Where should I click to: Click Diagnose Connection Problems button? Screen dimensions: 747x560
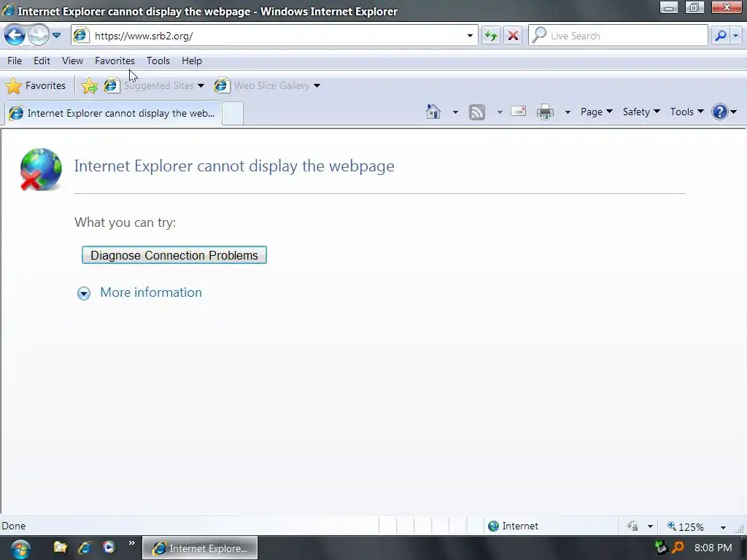(174, 255)
